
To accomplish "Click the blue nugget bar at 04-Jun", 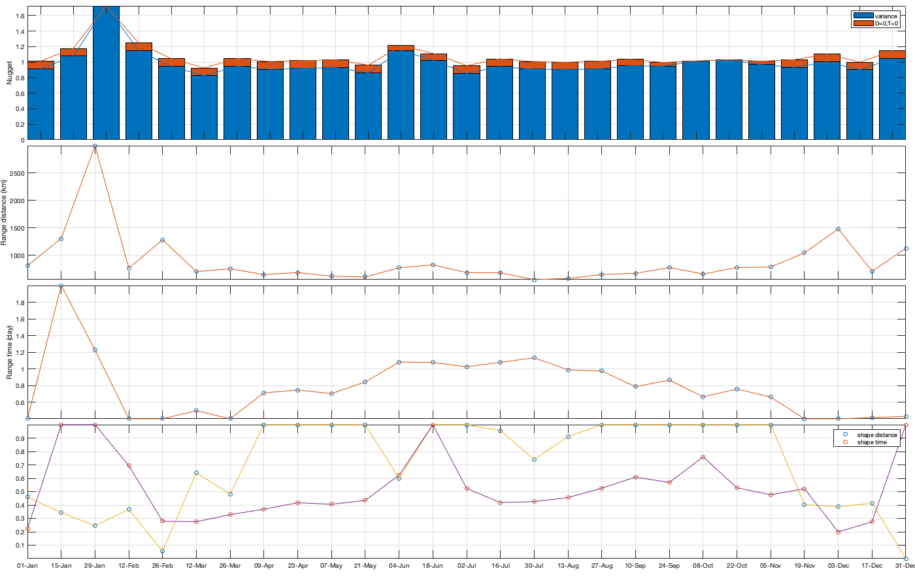I will point(401,95).
